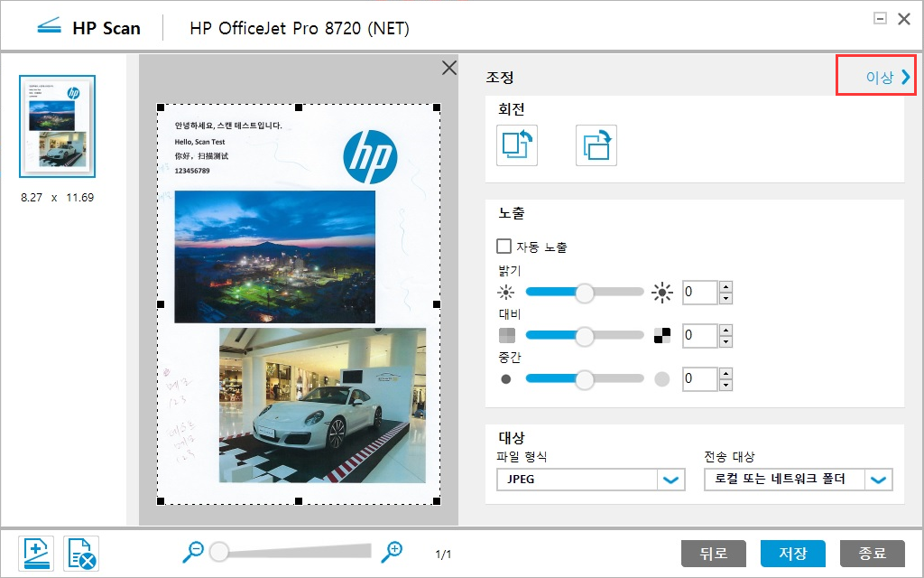The width and height of the screenshot is (924, 578).
Task: Click the top-center crop handle
Action: point(299,107)
